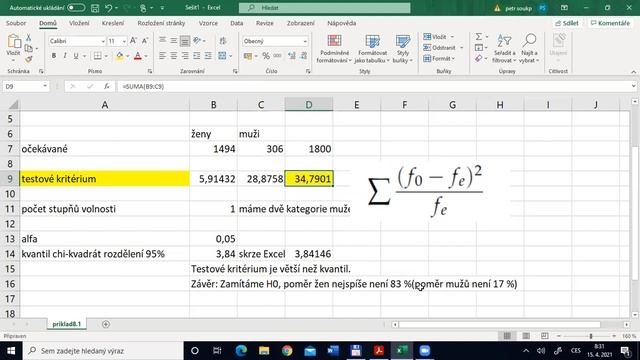Image resolution: width=640 pixels, height=360 pixels.
Task: Click the Vložit paste clipboard icon
Action: click(13, 42)
